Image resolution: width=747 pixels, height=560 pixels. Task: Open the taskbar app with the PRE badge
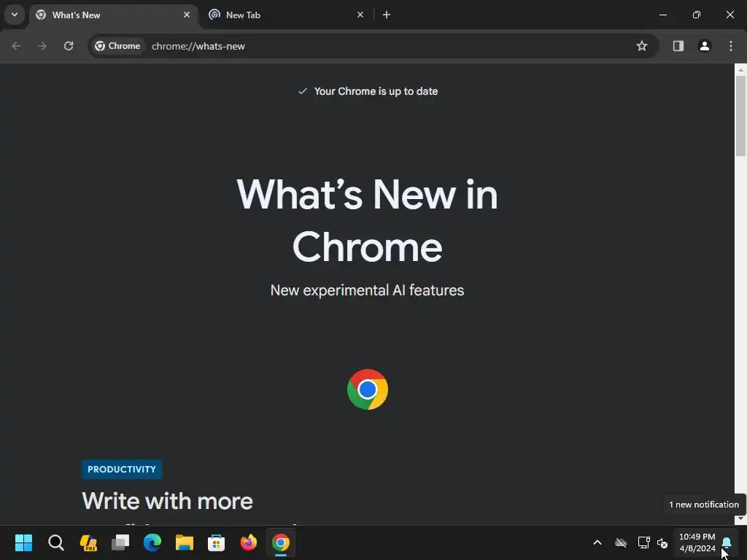coord(88,542)
